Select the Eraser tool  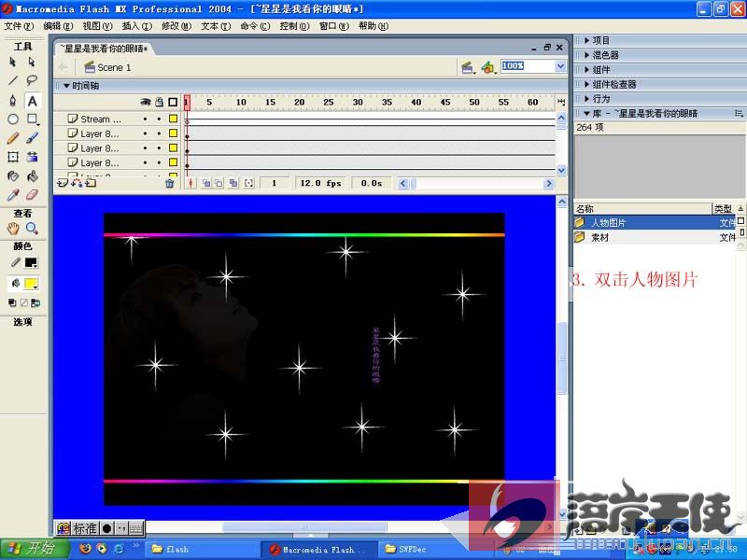32,195
